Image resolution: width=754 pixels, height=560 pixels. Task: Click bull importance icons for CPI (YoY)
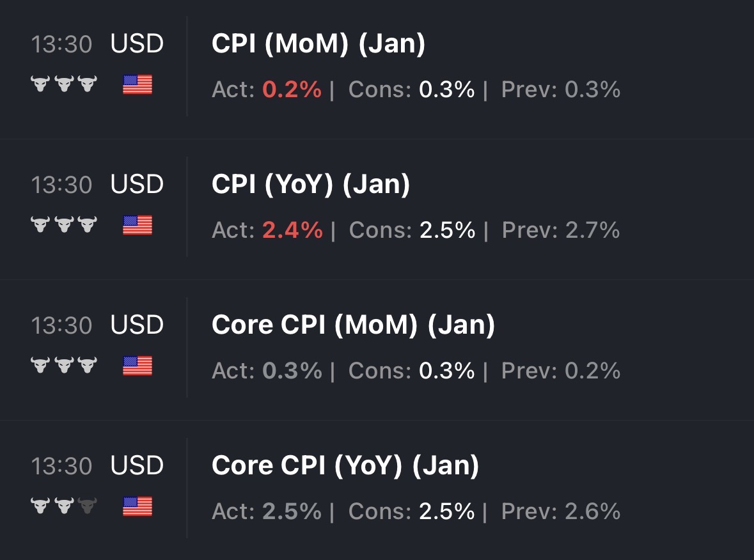(63, 225)
